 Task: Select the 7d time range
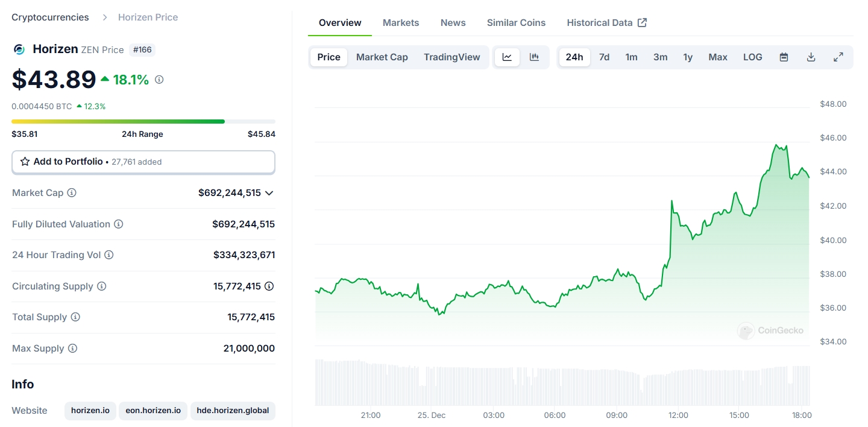click(604, 57)
